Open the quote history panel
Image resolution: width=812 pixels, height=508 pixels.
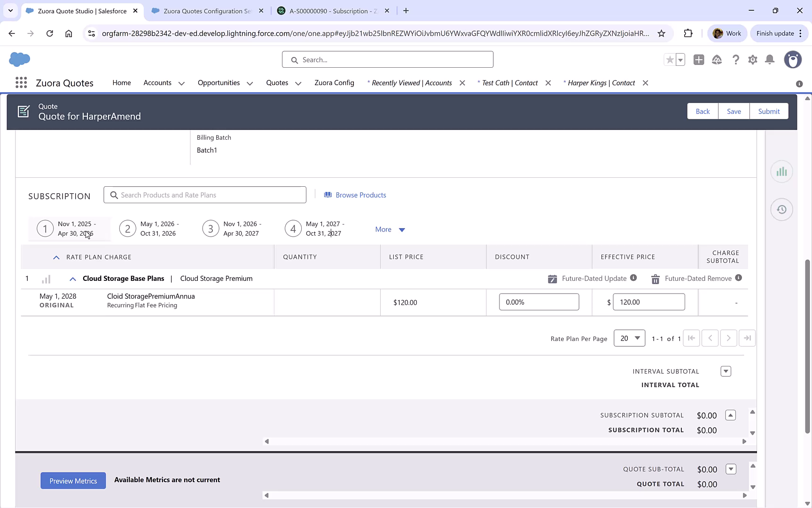pyautogui.click(x=781, y=209)
